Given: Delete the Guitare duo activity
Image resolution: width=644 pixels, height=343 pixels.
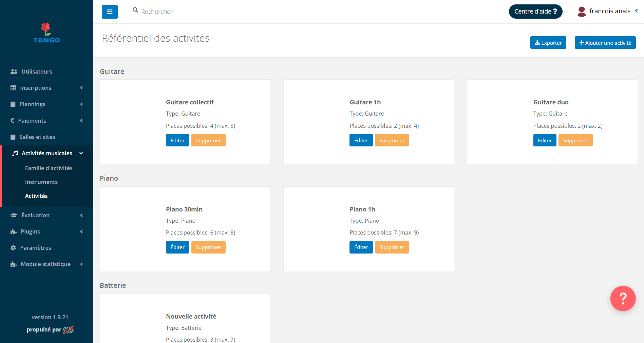Looking at the screenshot, I should 575,140.
